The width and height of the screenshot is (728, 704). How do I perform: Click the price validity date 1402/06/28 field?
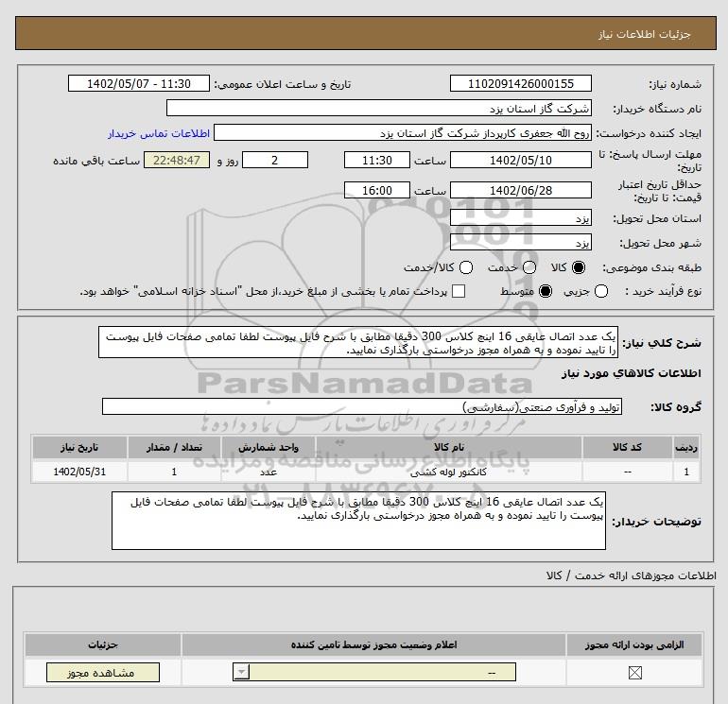[x=520, y=190]
